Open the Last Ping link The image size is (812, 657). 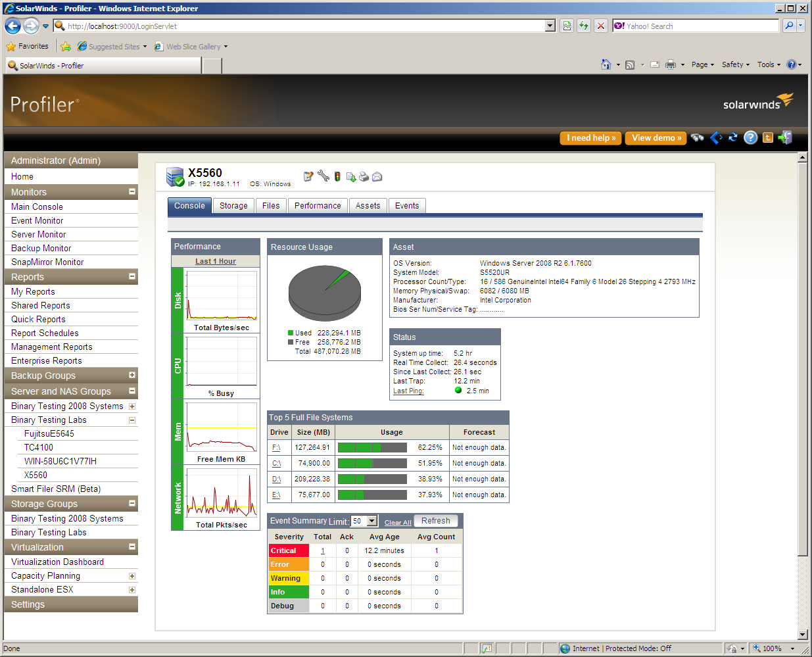pos(408,391)
